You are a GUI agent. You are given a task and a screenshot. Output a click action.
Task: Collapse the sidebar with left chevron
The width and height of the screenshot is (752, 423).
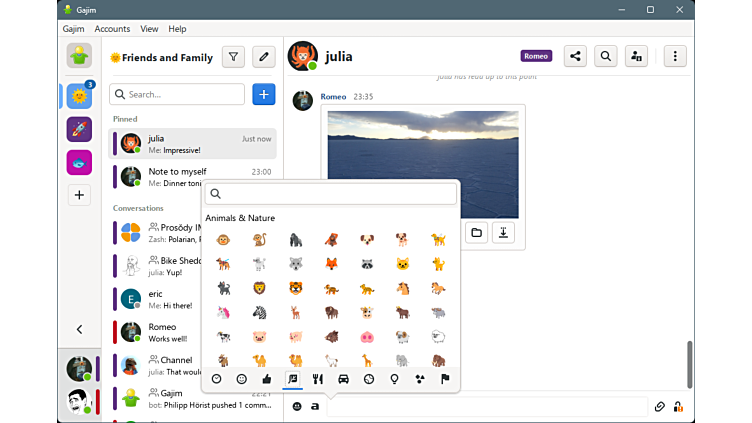79,329
